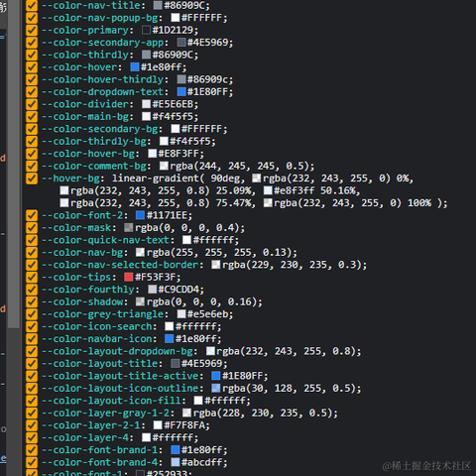Open the swatch for --color-grey-triangle

point(181,314)
